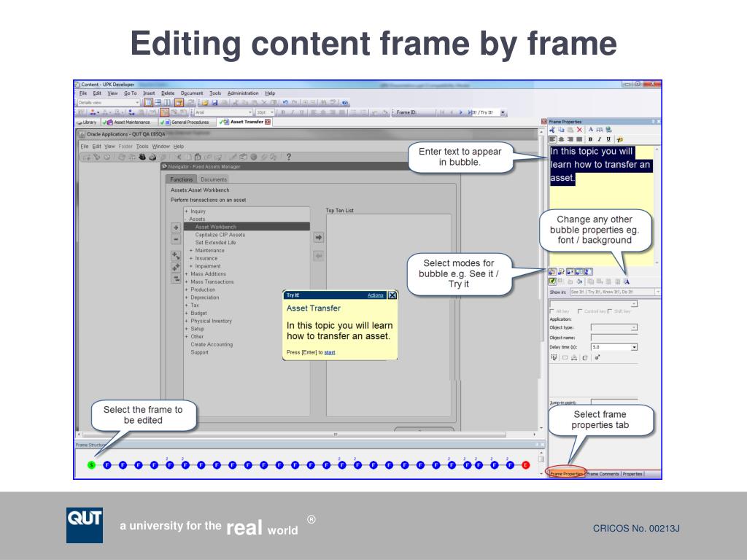Image resolution: width=747 pixels, height=560 pixels.
Task: Click the question mark icon in Oracle Applications
Action: (289, 157)
